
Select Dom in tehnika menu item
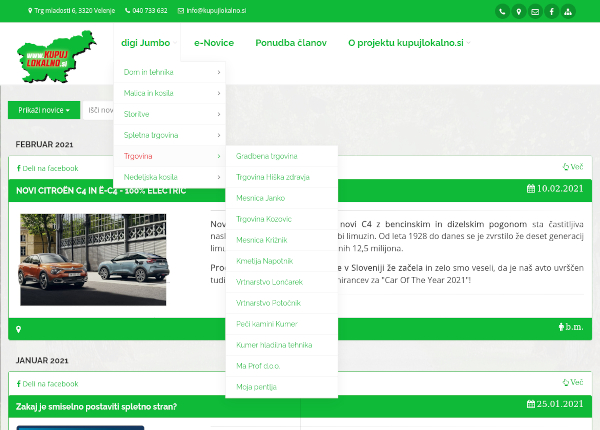point(170,72)
